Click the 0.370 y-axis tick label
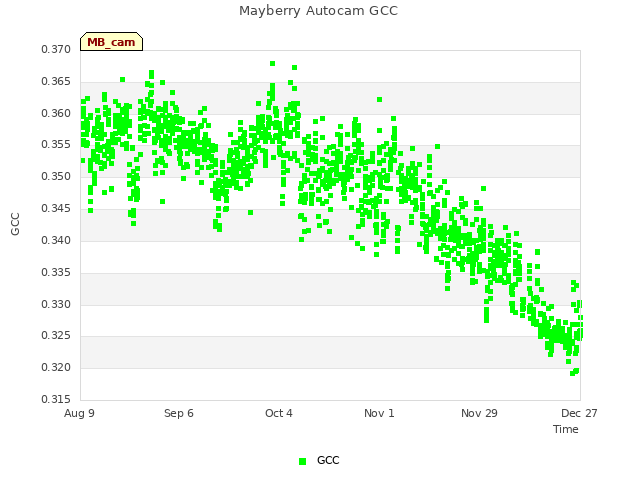This screenshot has height=480, width=640. (56, 49)
